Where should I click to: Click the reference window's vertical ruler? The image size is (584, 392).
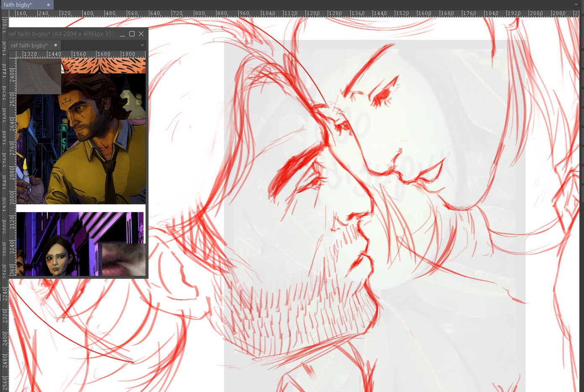[12, 168]
